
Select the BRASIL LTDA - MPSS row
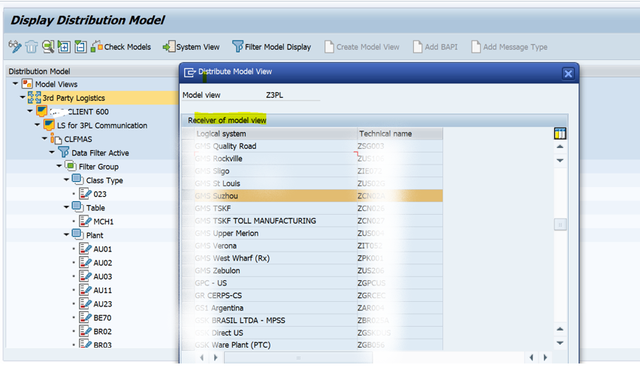pos(312,320)
